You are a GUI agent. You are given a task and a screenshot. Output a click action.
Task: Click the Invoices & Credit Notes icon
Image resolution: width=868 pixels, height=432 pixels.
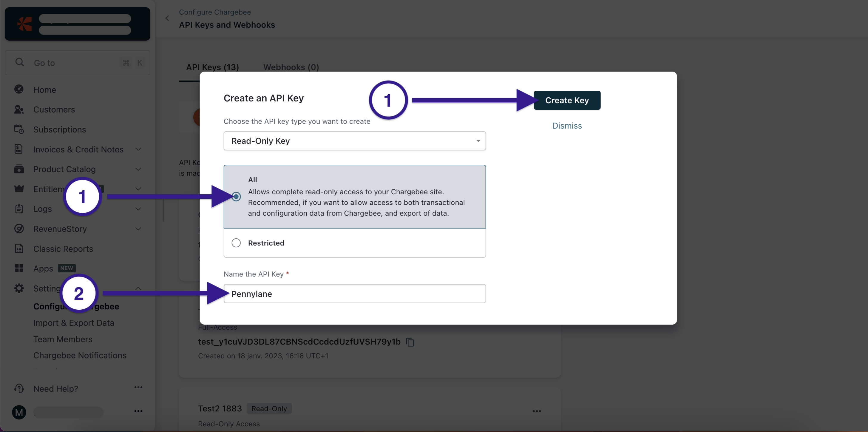click(x=19, y=149)
